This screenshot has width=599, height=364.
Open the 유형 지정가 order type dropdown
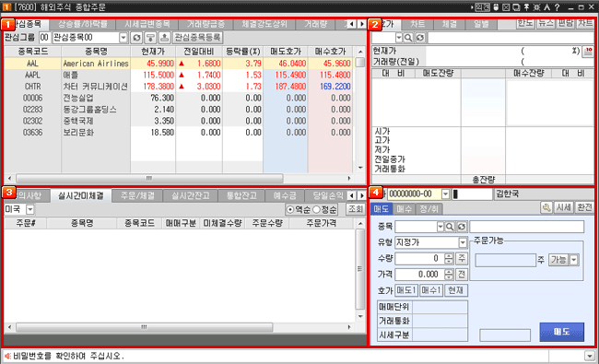point(463,242)
